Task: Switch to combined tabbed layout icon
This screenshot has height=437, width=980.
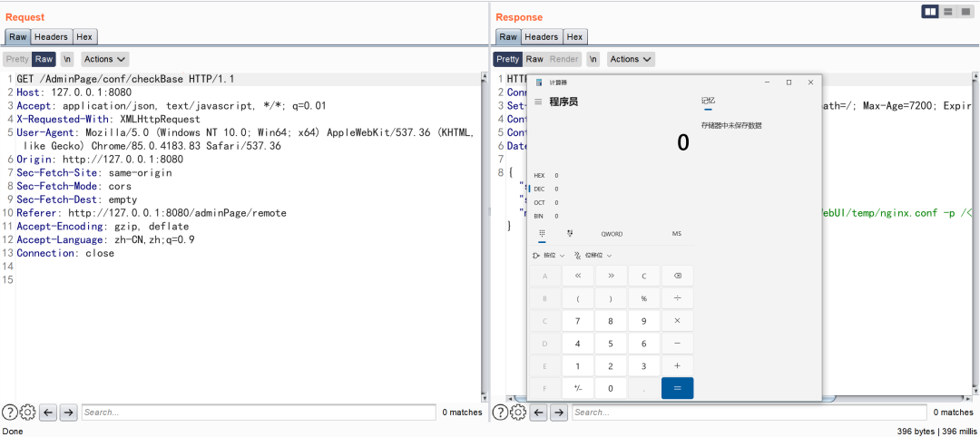Action: tap(966, 11)
